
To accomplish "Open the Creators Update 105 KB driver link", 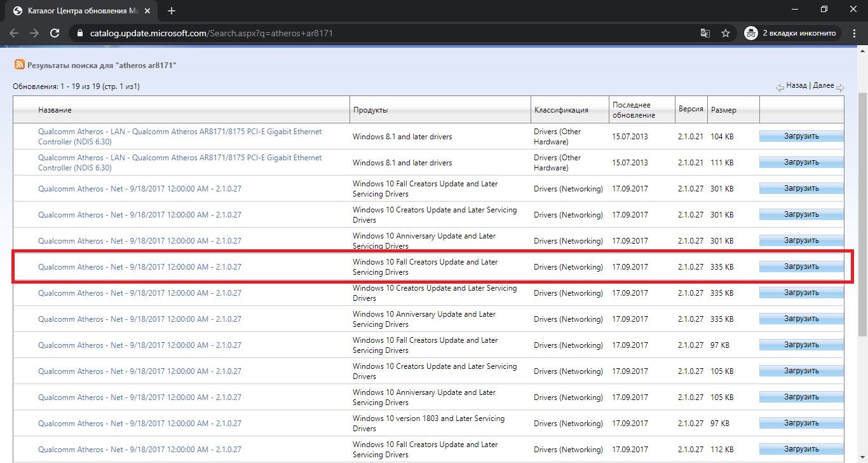I will (x=140, y=371).
